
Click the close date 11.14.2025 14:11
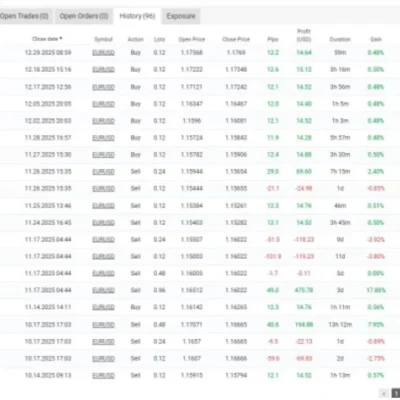48,307
